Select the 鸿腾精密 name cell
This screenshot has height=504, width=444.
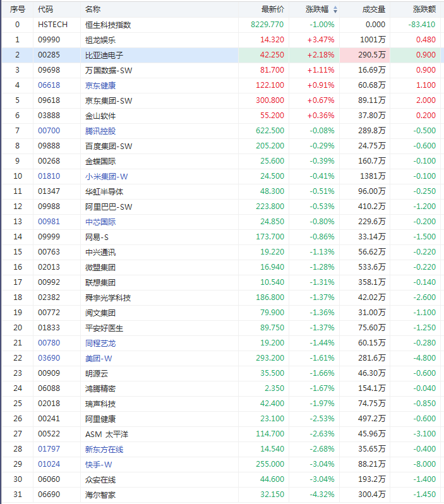[100, 388]
